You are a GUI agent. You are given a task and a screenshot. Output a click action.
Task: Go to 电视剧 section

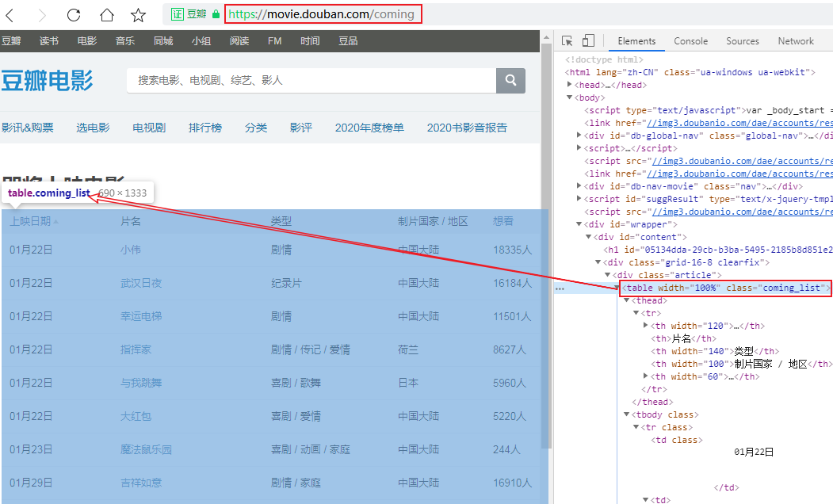pyautogui.click(x=149, y=128)
